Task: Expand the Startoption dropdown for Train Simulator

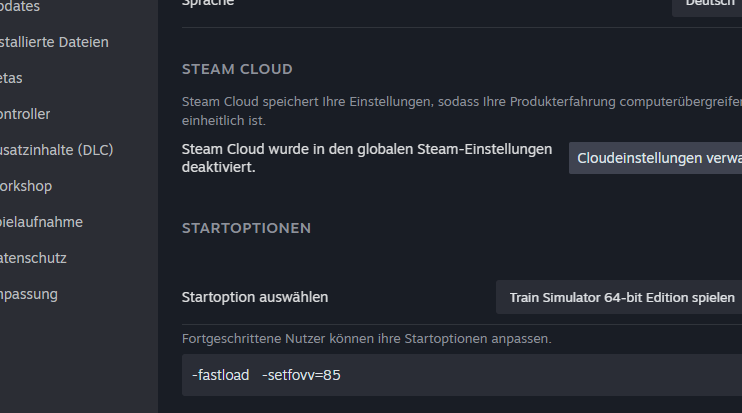Action: pos(620,297)
